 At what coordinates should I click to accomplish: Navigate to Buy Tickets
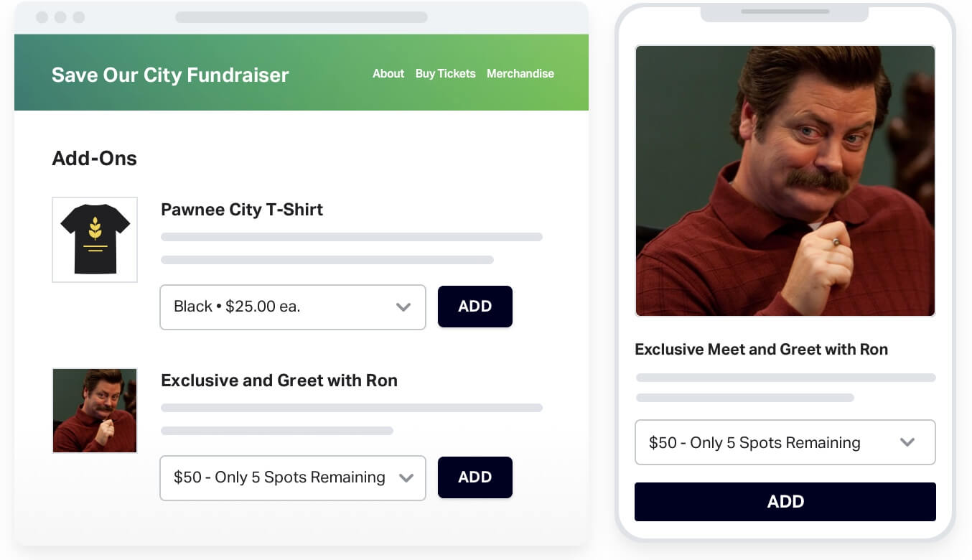click(445, 73)
